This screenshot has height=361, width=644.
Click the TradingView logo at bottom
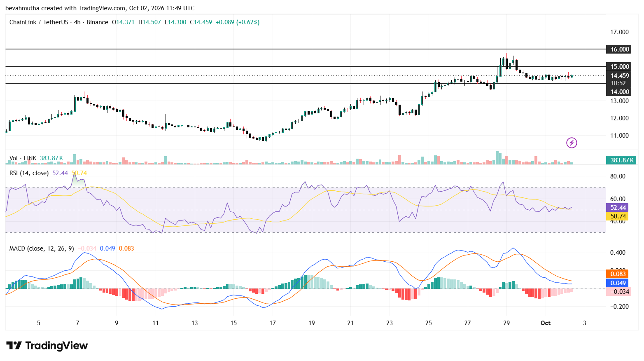point(47,345)
